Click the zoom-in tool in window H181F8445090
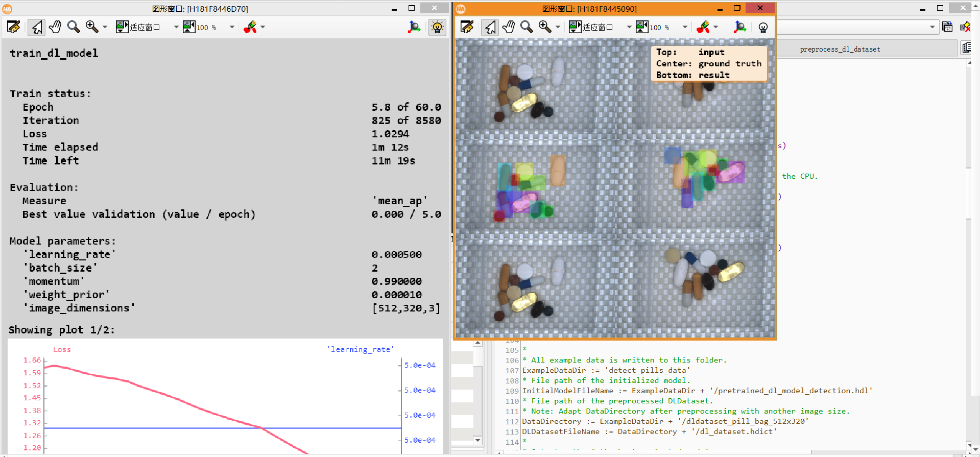Image resolution: width=980 pixels, height=457 pixels. click(545, 27)
